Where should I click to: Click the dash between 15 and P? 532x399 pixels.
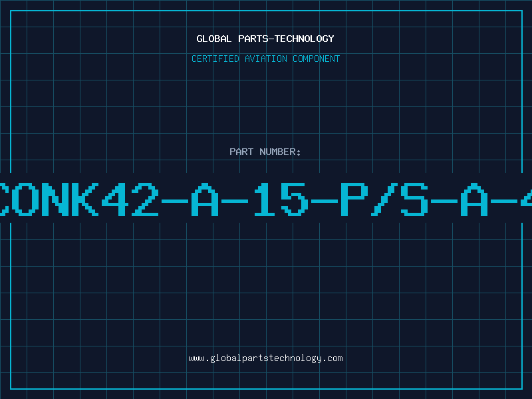[325, 201]
